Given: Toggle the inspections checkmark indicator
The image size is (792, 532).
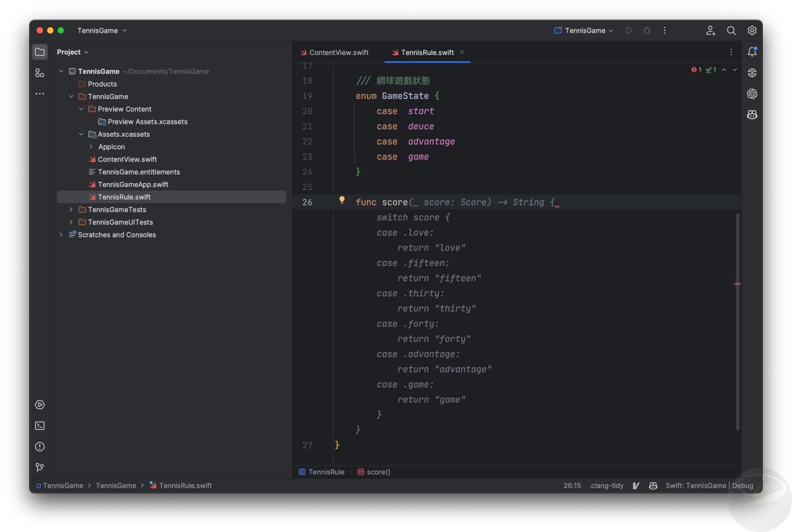Looking at the screenshot, I should point(708,70).
